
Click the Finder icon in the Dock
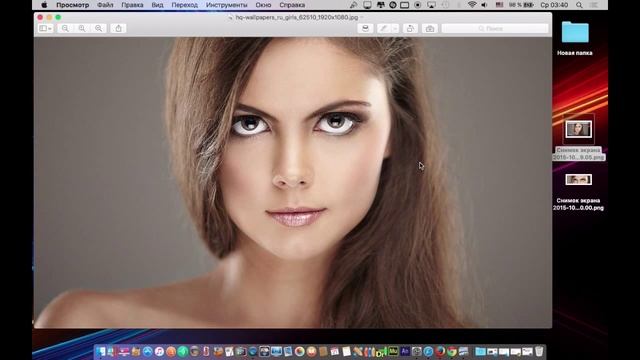(100, 351)
